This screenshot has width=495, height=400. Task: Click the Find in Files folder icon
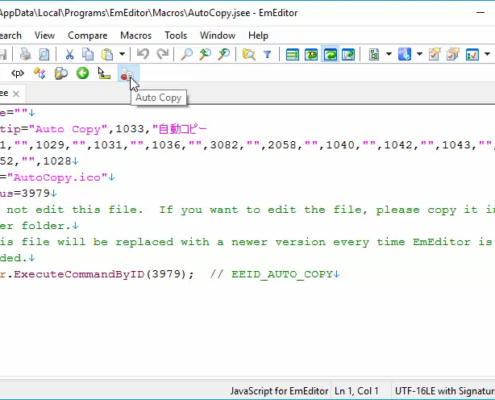point(249,54)
